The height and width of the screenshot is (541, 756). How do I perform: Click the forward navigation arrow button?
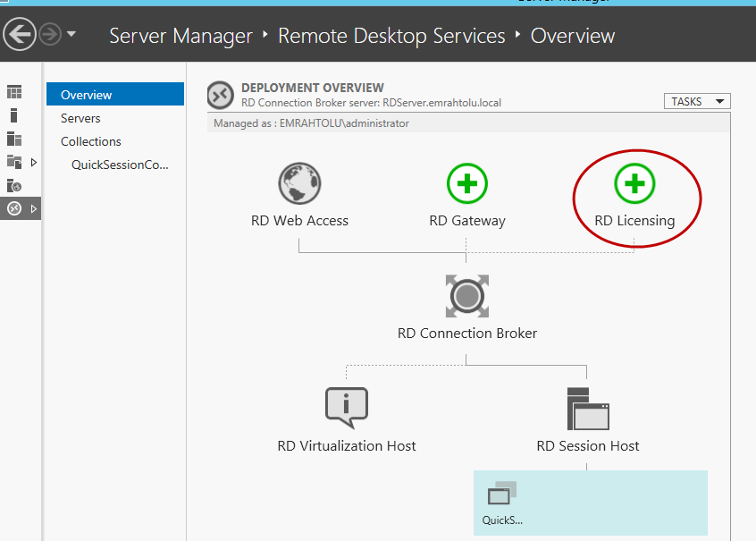(50, 34)
